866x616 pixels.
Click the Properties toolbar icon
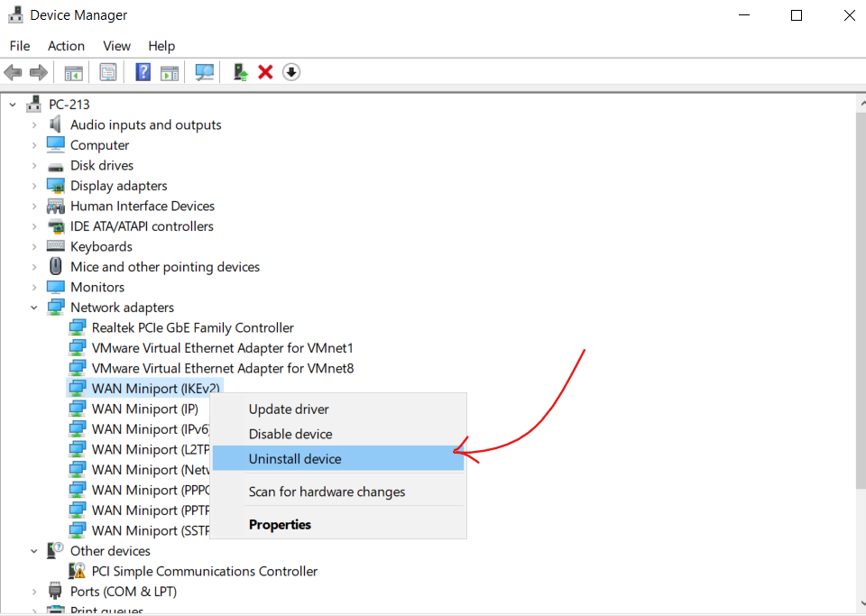click(108, 72)
